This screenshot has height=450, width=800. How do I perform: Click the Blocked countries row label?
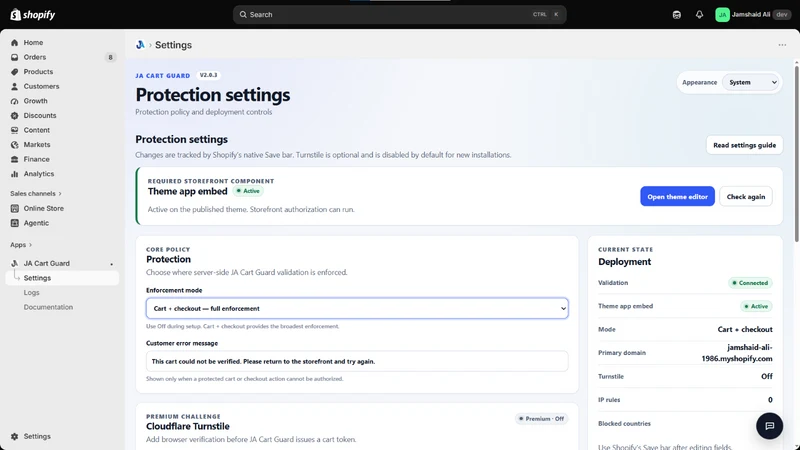(624, 424)
